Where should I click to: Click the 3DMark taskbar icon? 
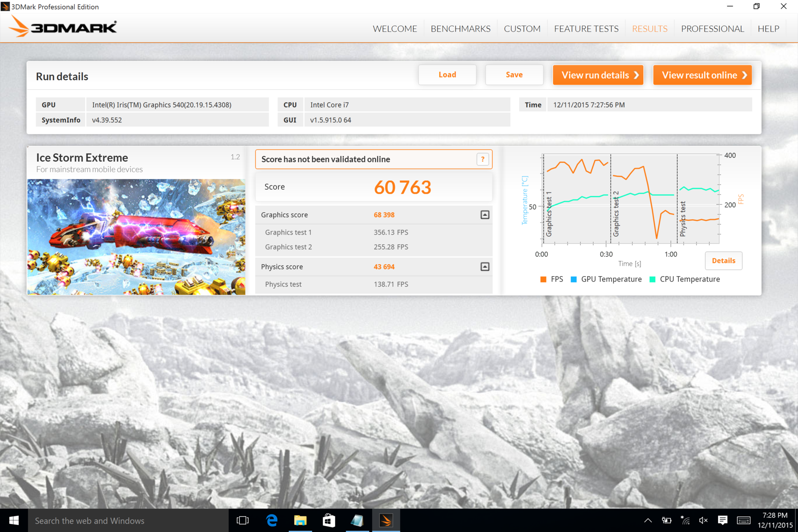(386, 520)
